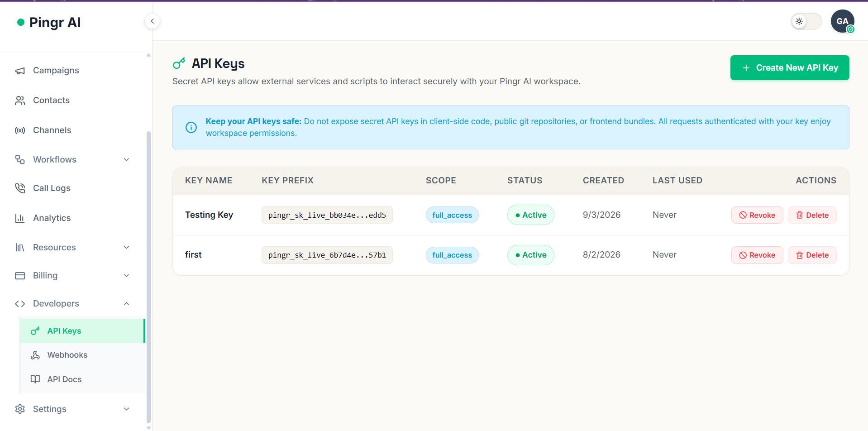Expand the Billing submenu chevron
Viewport: 868px width, 431px height.
127,275
